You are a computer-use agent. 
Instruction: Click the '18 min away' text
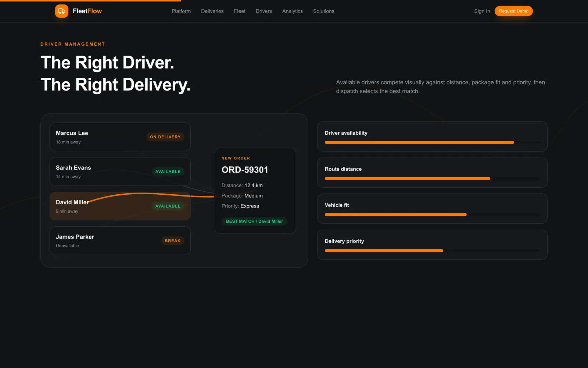click(68, 142)
